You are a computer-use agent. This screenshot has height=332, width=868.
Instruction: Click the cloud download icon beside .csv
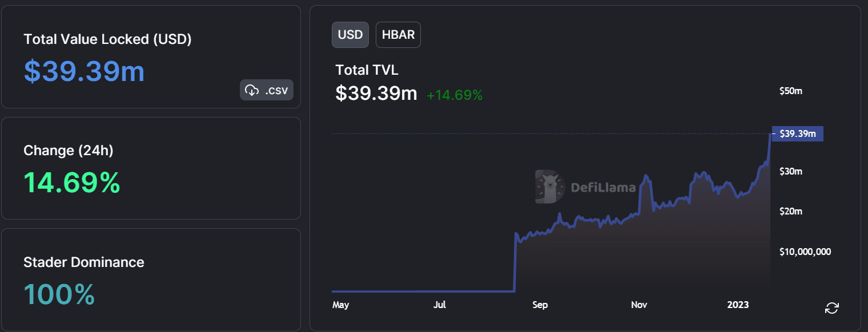point(251,90)
